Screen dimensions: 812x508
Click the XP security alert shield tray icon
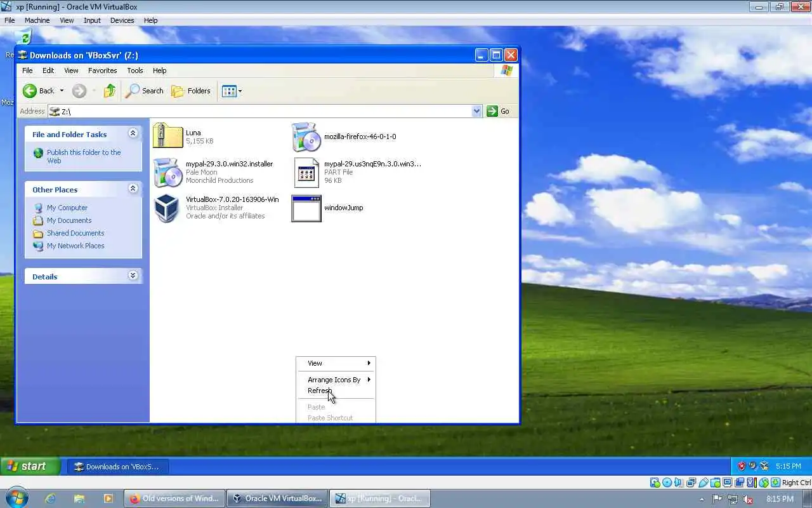[x=742, y=465]
